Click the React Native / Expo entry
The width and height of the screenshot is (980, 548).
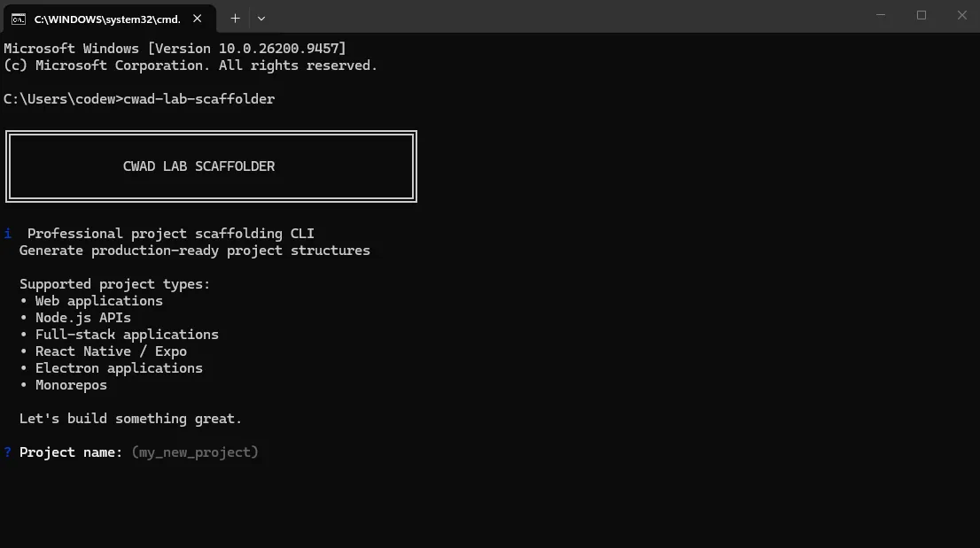111,351
